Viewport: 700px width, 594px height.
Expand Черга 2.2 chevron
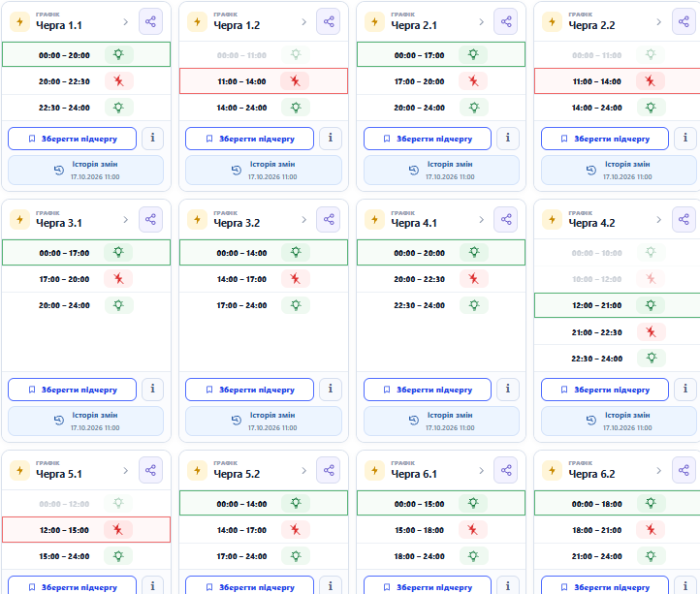[658, 22]
